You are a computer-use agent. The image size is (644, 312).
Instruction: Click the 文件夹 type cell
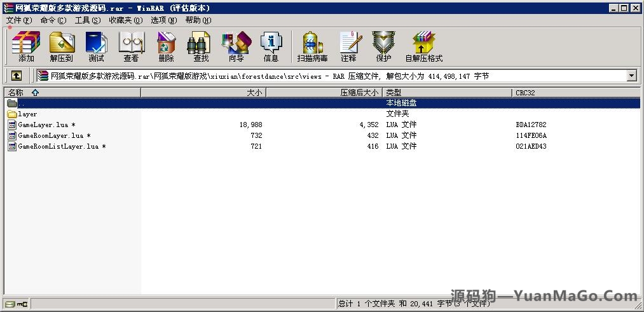(x=397, y=114)
